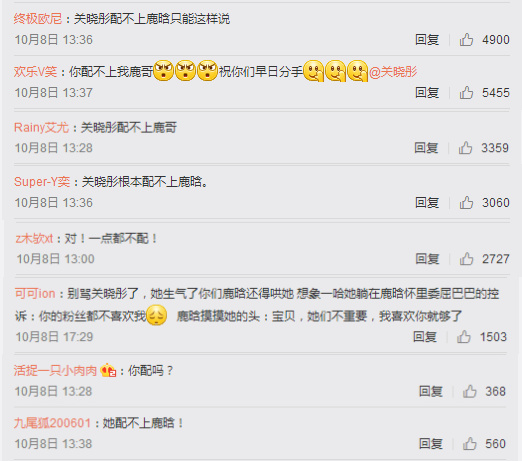Reply to 欢乐V笑's comment

[427, 92]
